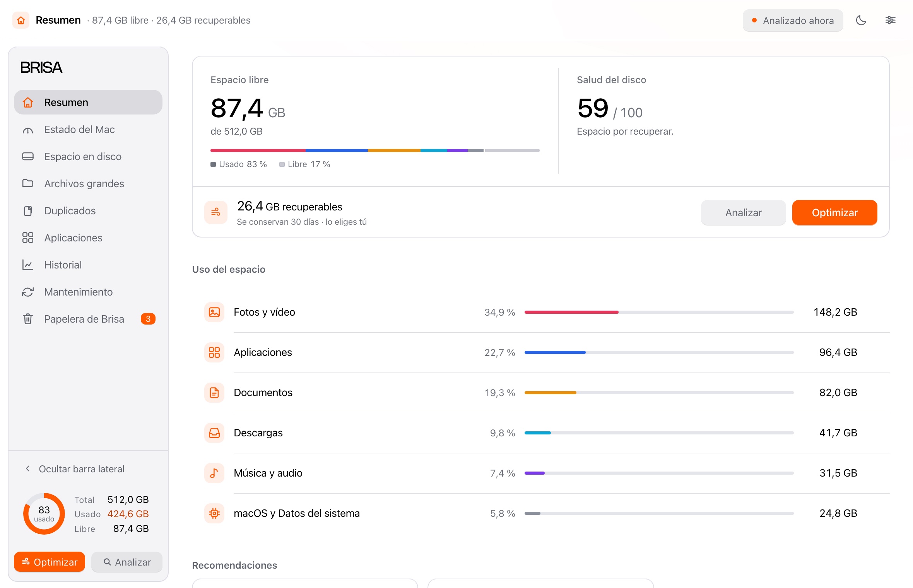
Task: Click the 24,8 GB size value
Action: coord(838,513)
